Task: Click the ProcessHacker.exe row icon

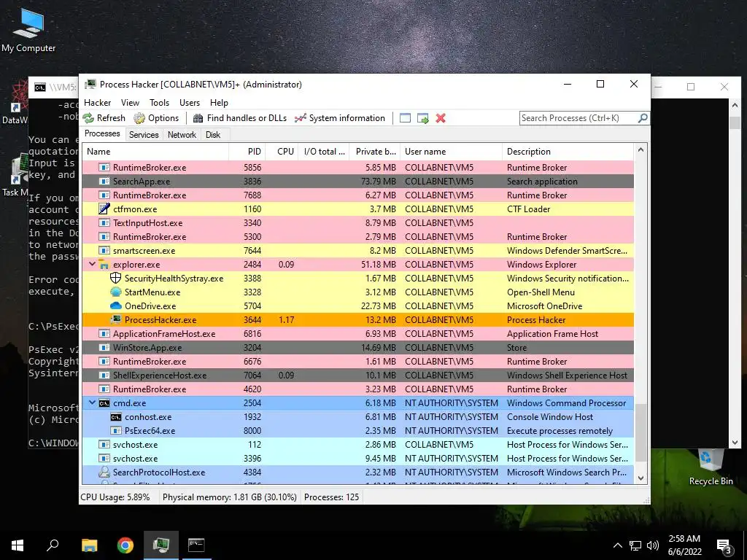Action: [x=116, y=319]
